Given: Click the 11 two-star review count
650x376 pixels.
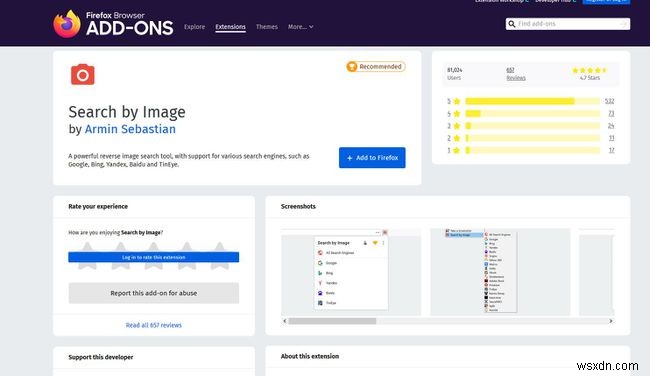Looking at the screenshot, I should pyautogui.click(x=611, y=138).
